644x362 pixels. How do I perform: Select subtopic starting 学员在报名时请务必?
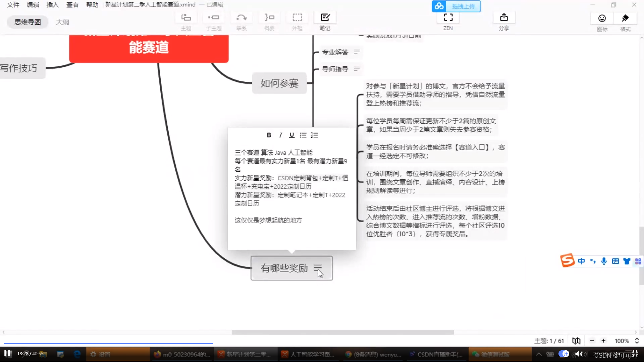(x=435, y=152)
